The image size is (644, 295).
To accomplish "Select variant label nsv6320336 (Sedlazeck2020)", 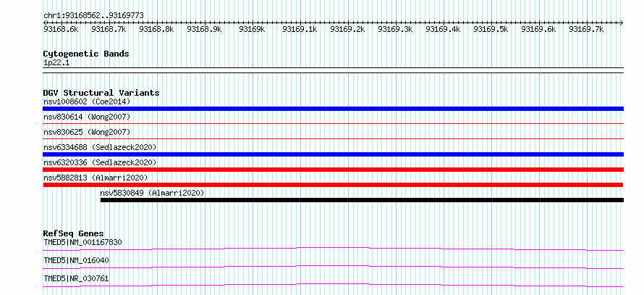I will click(100, 162).
